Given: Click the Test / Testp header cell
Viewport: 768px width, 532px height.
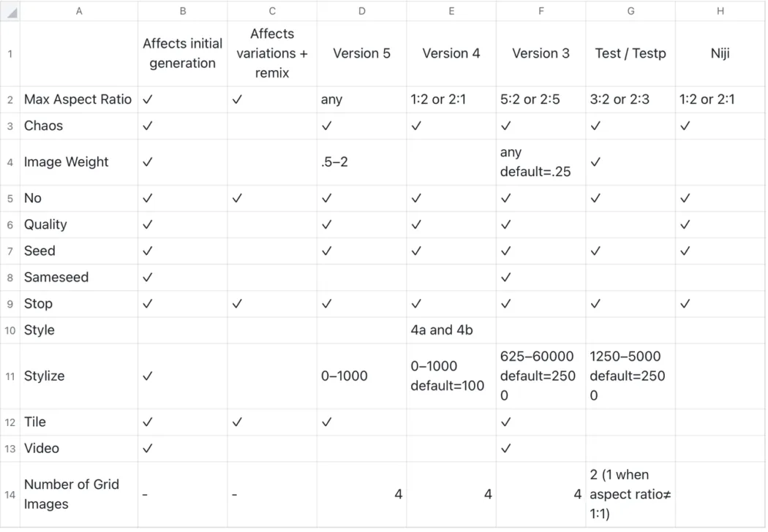Looking at the screenshot, I should coord(630,53).
